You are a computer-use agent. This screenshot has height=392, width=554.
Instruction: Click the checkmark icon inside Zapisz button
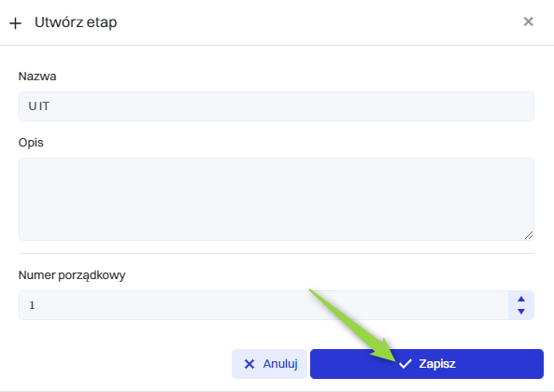tap(405, 364)
